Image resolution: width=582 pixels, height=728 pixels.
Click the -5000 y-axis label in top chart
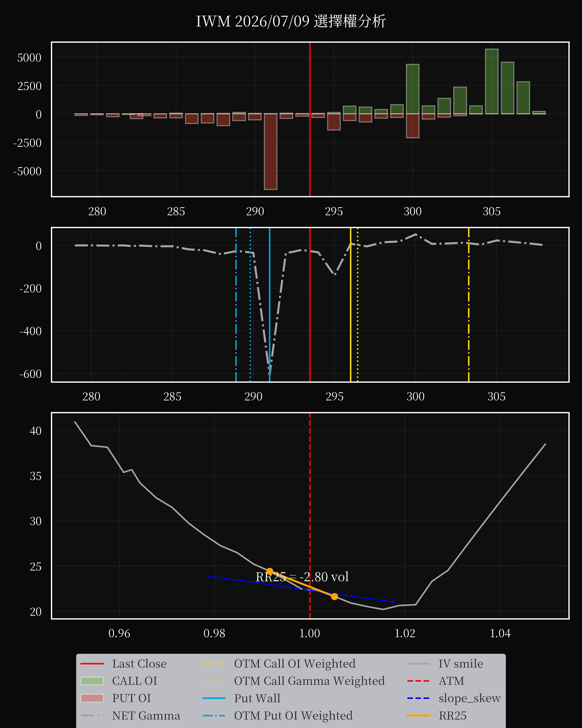point(27,171)
